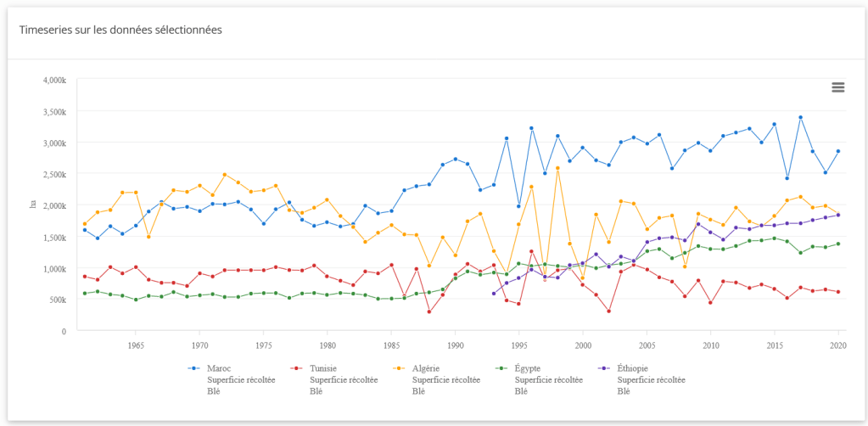Click the red Tunisie legend marker icon
The width and height of the screenshot is (868, 426).
pyautogui.click(x=295, y=368)
